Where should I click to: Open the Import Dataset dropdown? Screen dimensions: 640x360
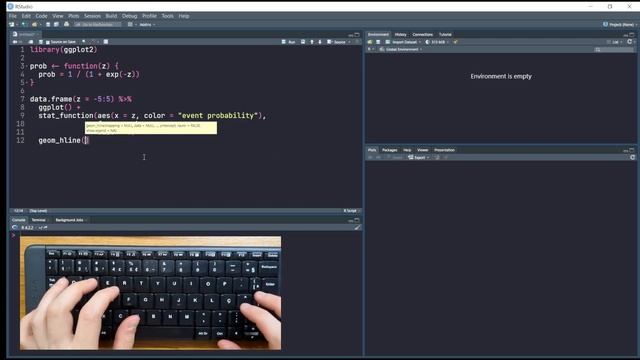(403, 42)
